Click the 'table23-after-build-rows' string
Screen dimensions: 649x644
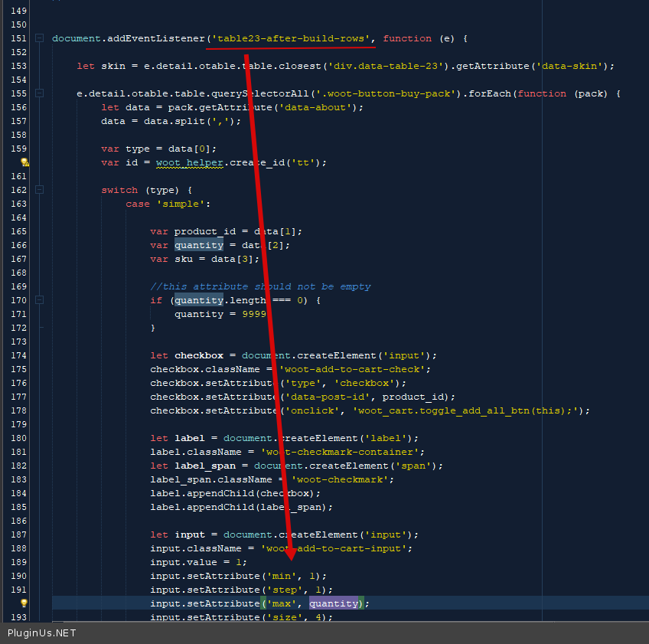294,38
